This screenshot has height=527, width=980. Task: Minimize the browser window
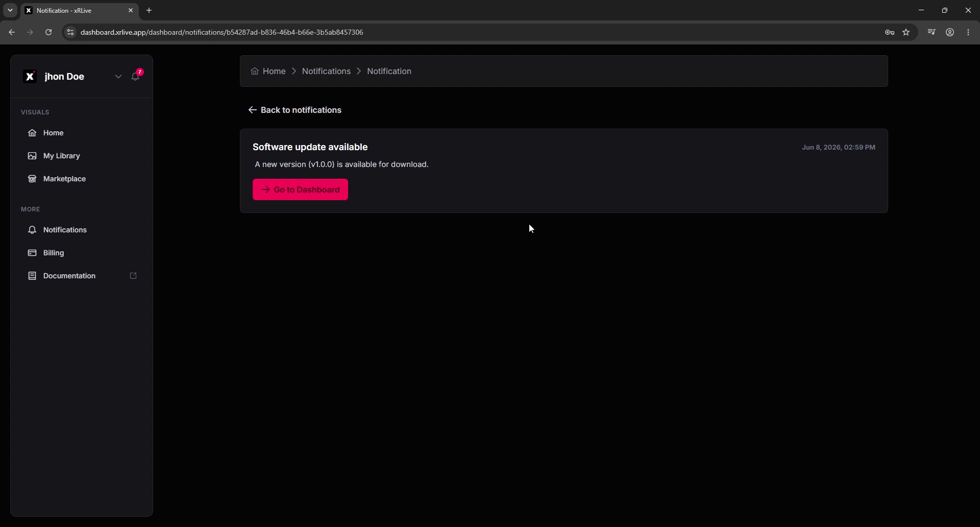921,10
